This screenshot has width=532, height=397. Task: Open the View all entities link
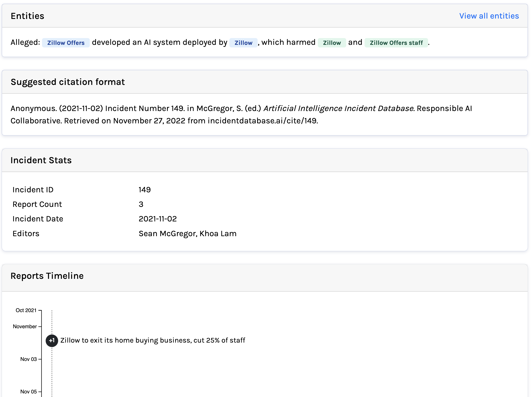point(489,16)
